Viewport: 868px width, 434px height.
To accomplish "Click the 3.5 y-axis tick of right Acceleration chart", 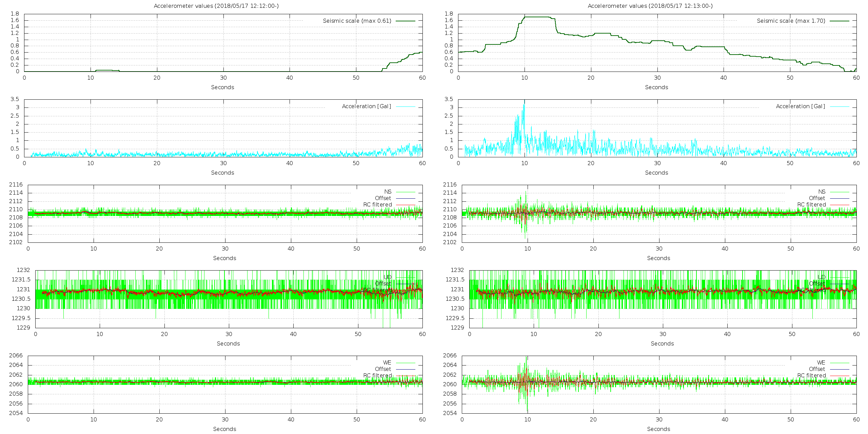I will tap(449, 99).
